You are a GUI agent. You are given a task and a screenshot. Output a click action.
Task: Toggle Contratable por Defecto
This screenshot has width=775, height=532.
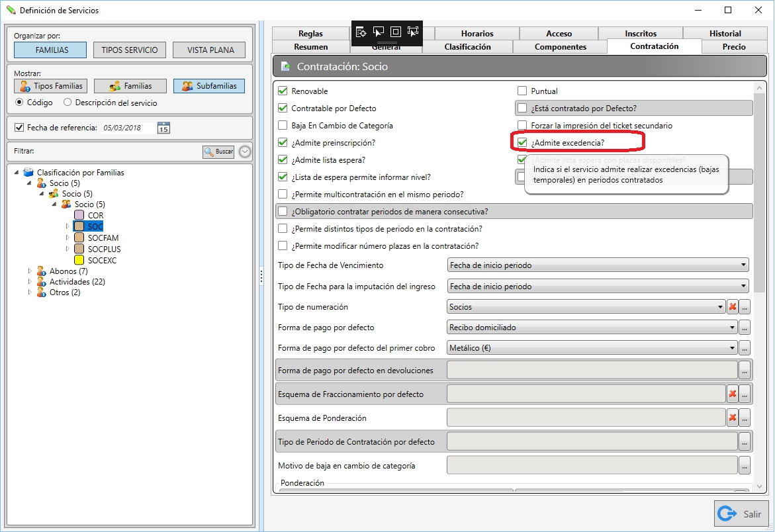pyautogui.click(x=283, y=108)
